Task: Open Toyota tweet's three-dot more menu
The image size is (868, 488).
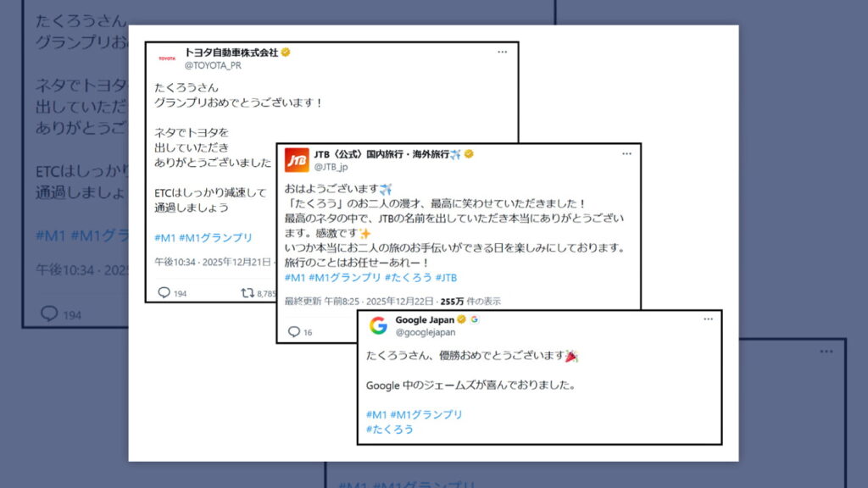Action: tap(502, 52)
